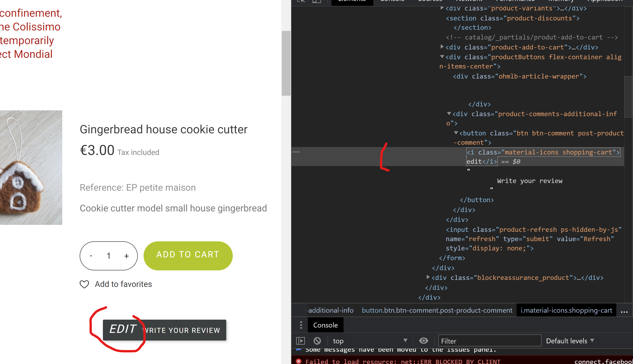Expand the product-add-to-cart div node
This screenshot has height=364, width=633.
pos(442,47)
